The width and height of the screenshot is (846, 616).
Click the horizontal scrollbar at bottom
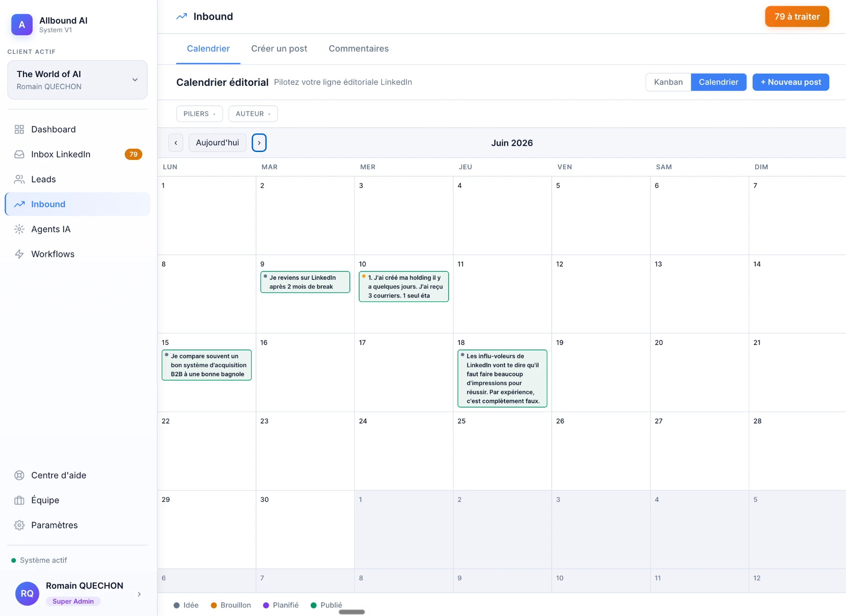tap(352, 612)
